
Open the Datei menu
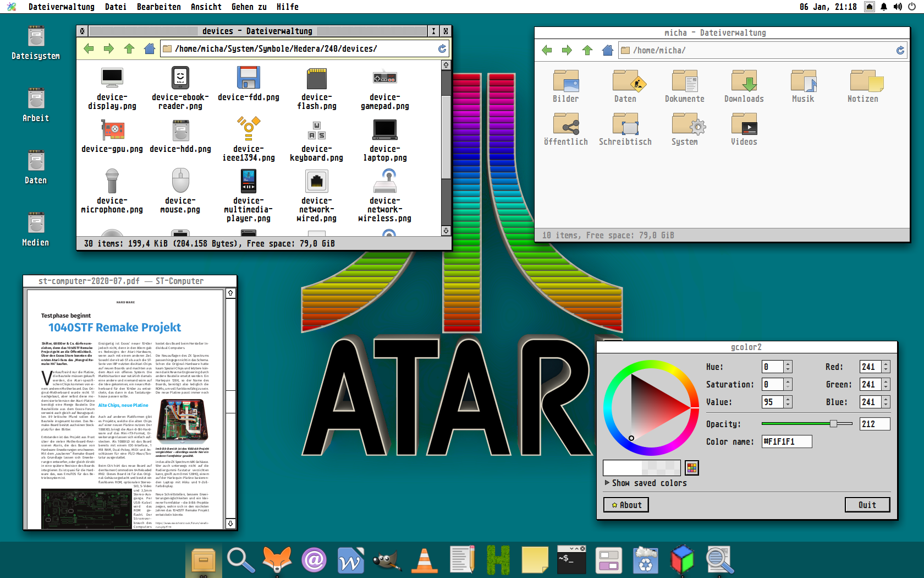(116, 7)
